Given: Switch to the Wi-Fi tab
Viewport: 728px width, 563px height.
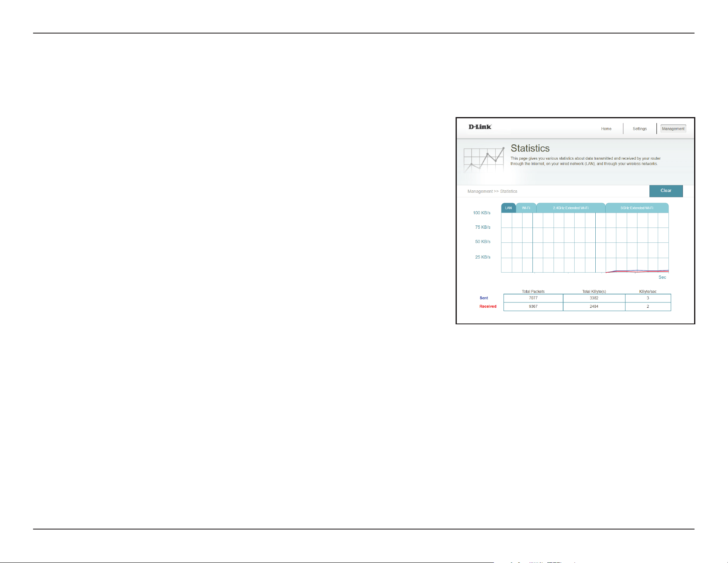Looking at the screenshot, I should click(526, 208).
